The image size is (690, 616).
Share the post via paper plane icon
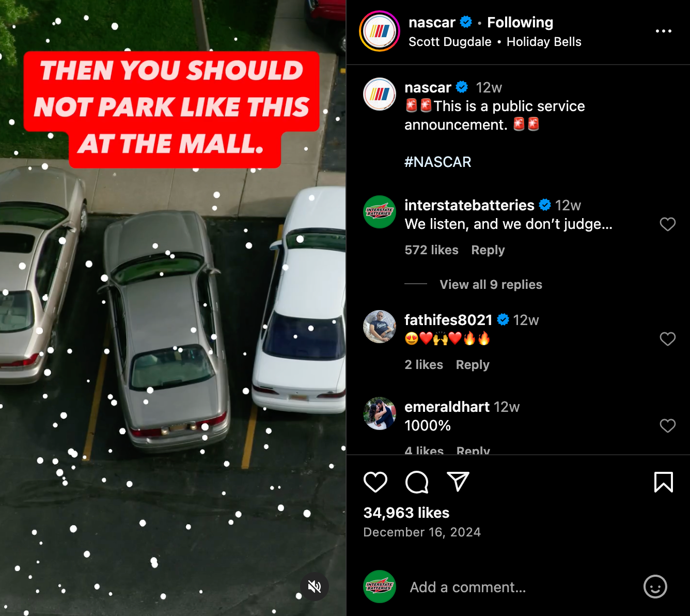point(458,482)
